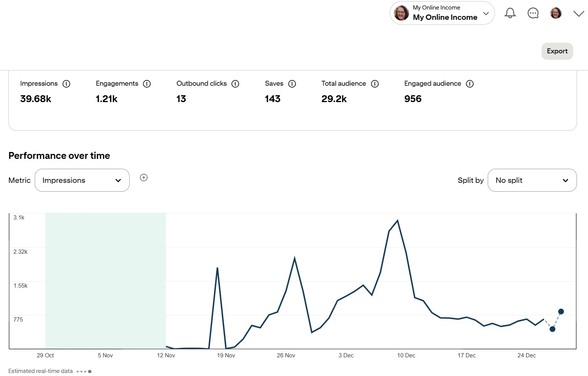Image resolution: width=588 pixels, height=376 pixels.
Task: Click the Total audience info icon
Action: point(375,84)
